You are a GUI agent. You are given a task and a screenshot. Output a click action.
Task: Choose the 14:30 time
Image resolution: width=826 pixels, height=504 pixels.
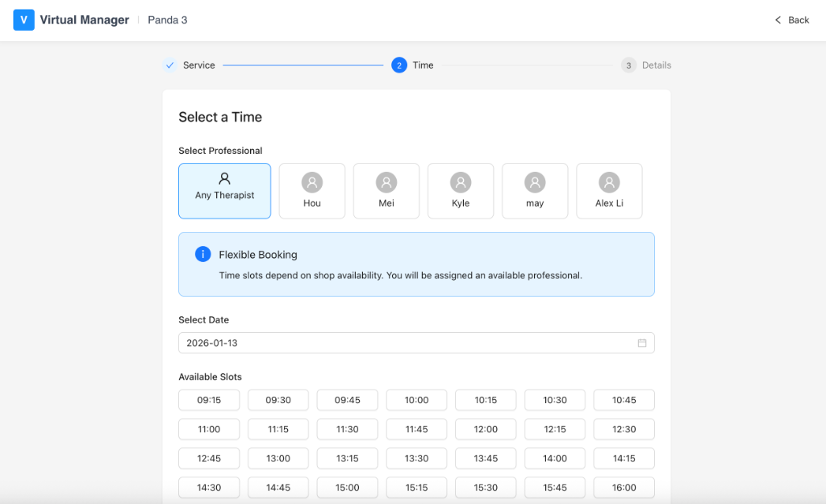point(209,488)
